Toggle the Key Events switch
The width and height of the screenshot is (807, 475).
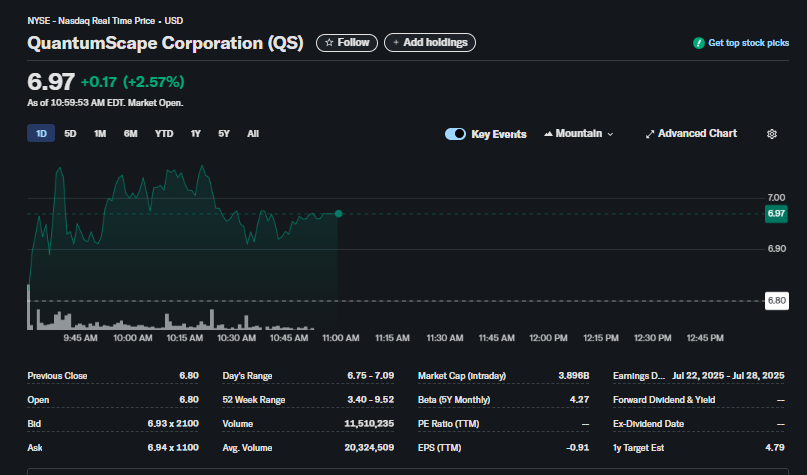[x=455, y=134]
